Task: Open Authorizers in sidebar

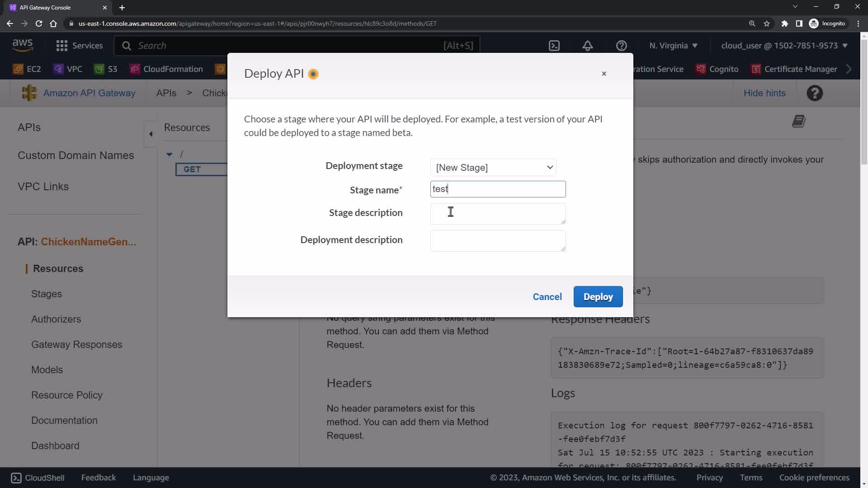Action: 56,319
